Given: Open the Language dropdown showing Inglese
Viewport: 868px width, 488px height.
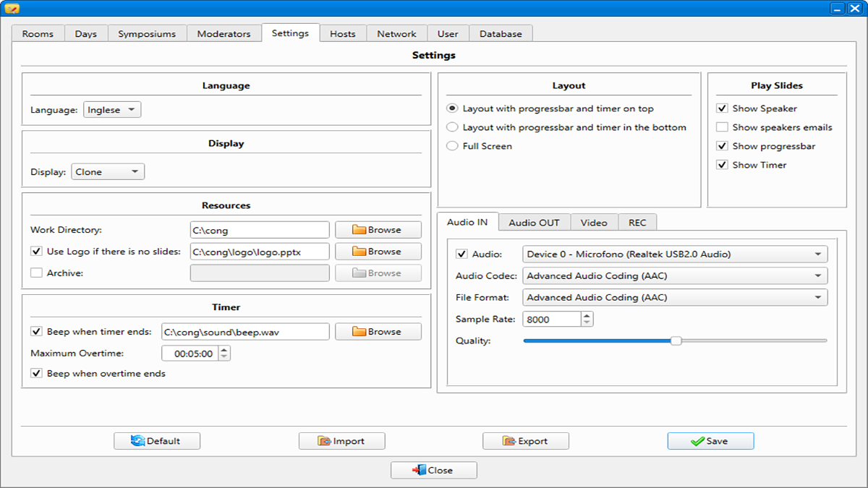Looking at the screenshot, I should click(x=112, y=110).
